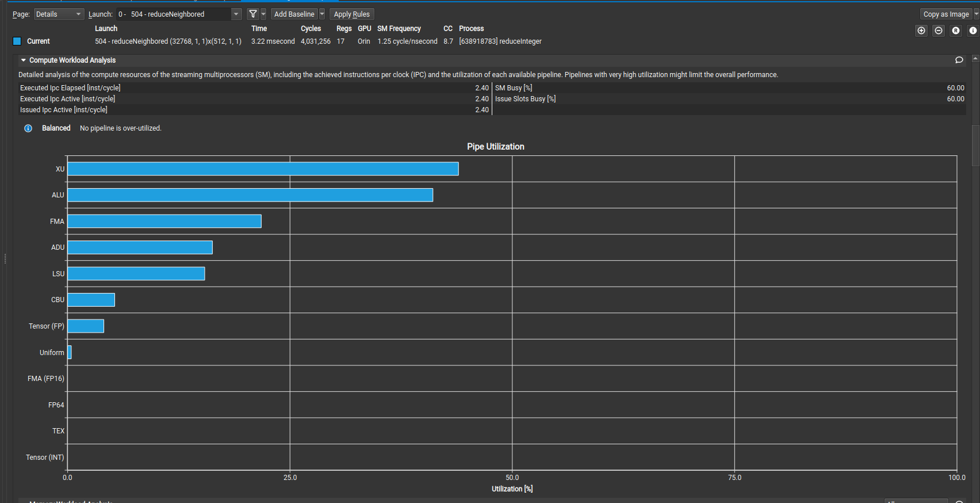980x503 pixels.
Task: Click the XU bar in Pipe Utilization
Action: tap(263, 169)
